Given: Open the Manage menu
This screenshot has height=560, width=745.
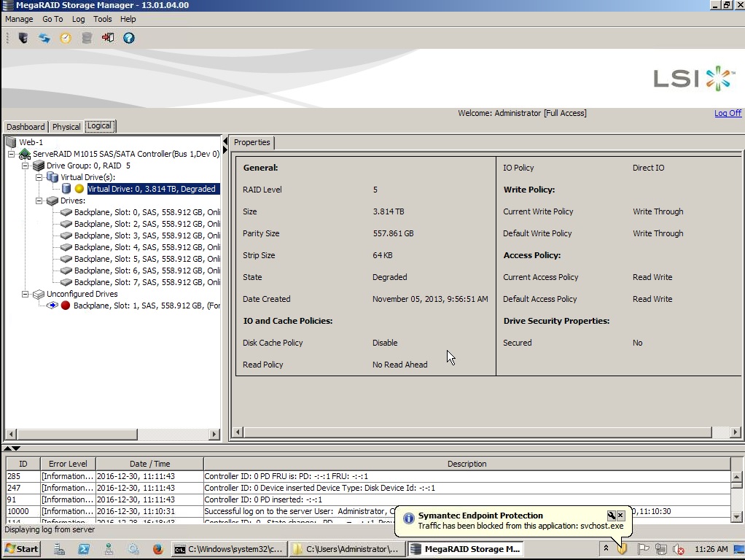Looking at the screenshot, I should click(x=19, y=19).
